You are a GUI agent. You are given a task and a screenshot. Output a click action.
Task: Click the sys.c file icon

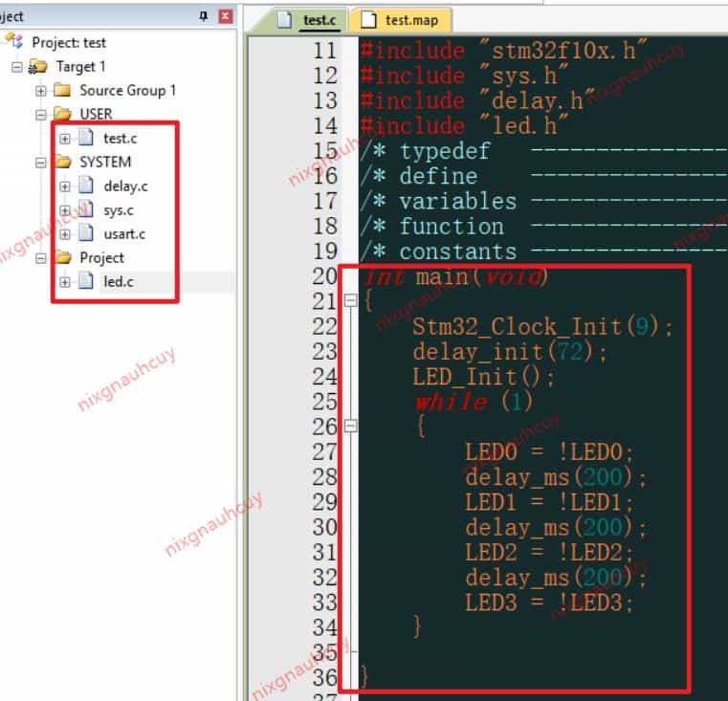(x=86, y=209)
